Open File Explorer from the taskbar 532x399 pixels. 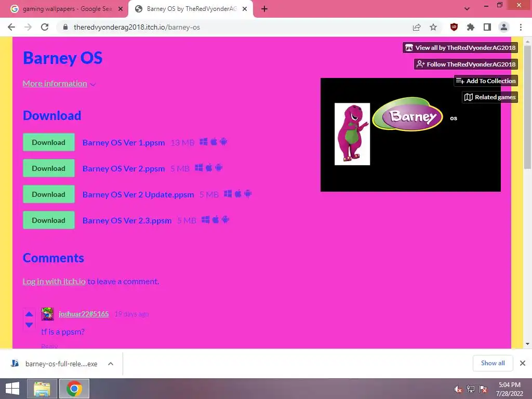coord(42,389)
